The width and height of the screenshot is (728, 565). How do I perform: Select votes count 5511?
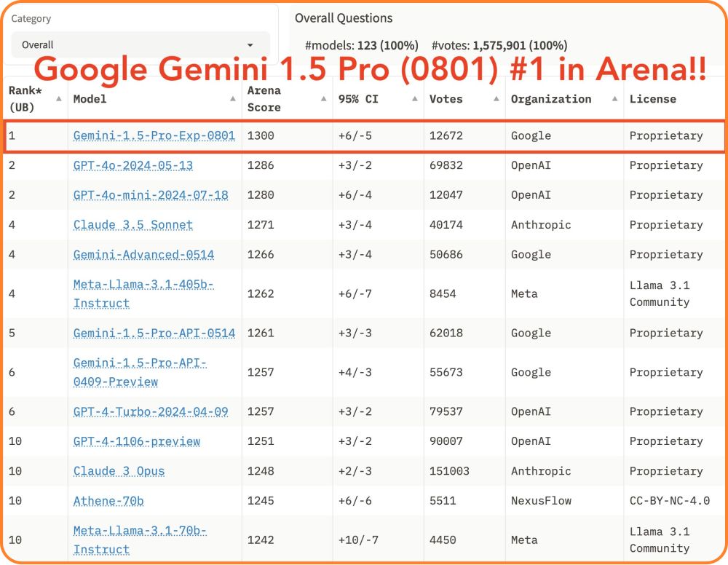[443, 500]
